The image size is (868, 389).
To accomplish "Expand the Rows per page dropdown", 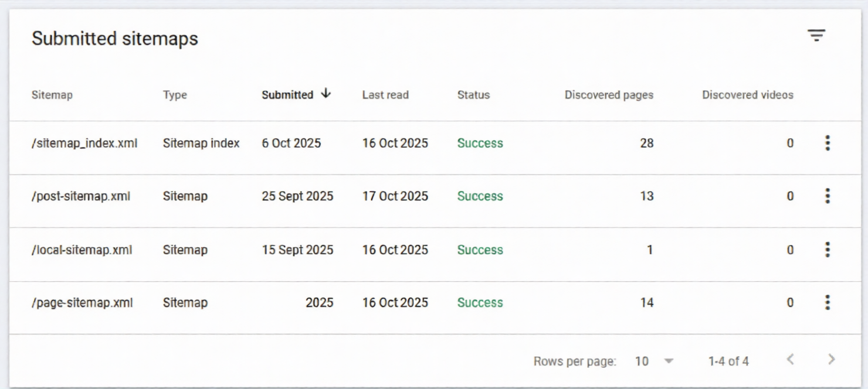I will (668, 361).
